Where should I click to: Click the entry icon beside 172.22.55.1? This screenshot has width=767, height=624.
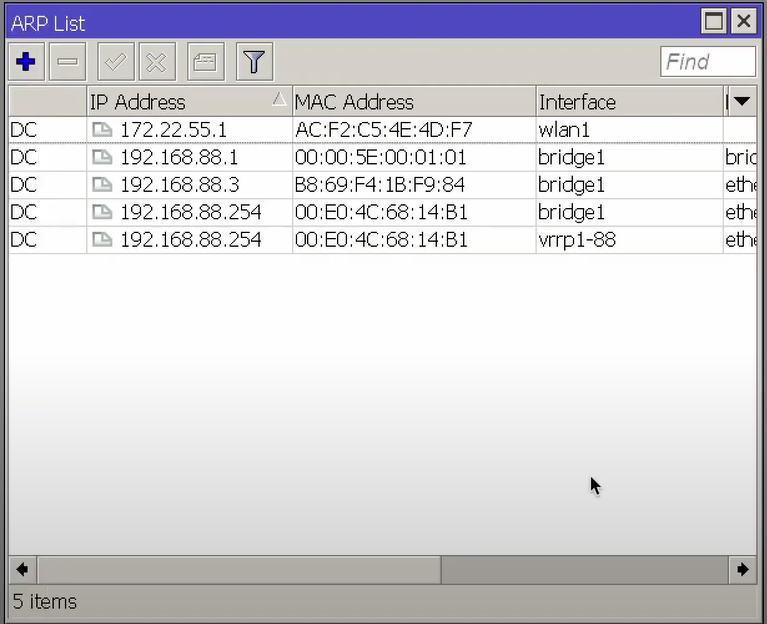coord(102,130)
